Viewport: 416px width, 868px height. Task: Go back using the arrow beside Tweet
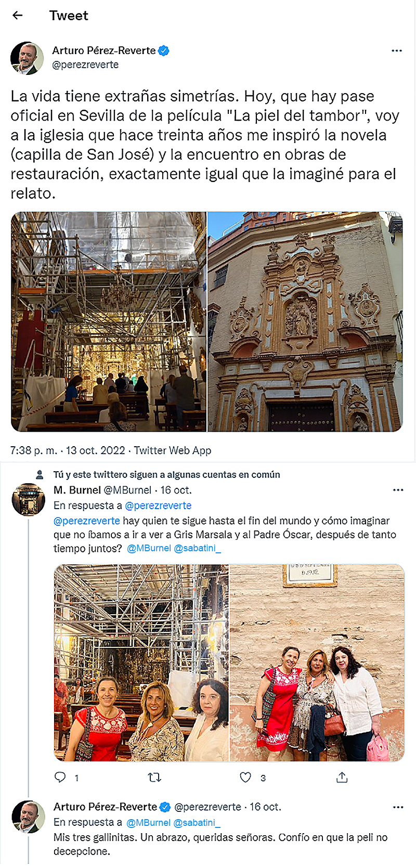click(18, 15)
